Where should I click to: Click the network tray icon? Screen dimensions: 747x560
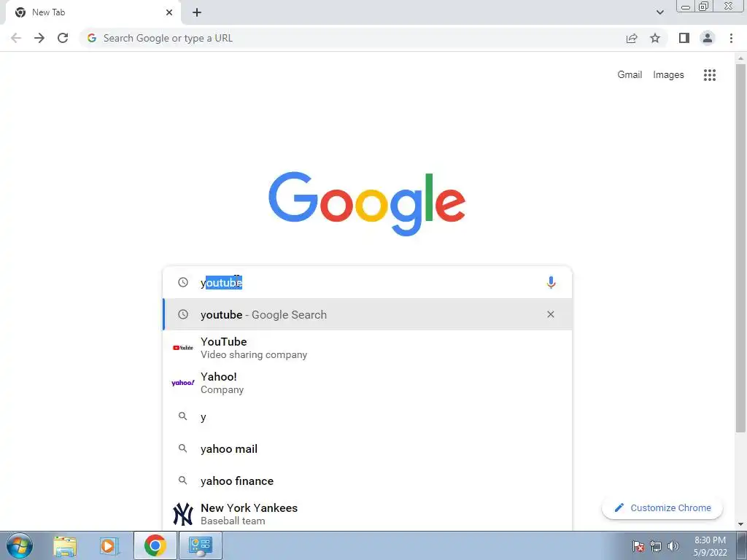(656, 546)
